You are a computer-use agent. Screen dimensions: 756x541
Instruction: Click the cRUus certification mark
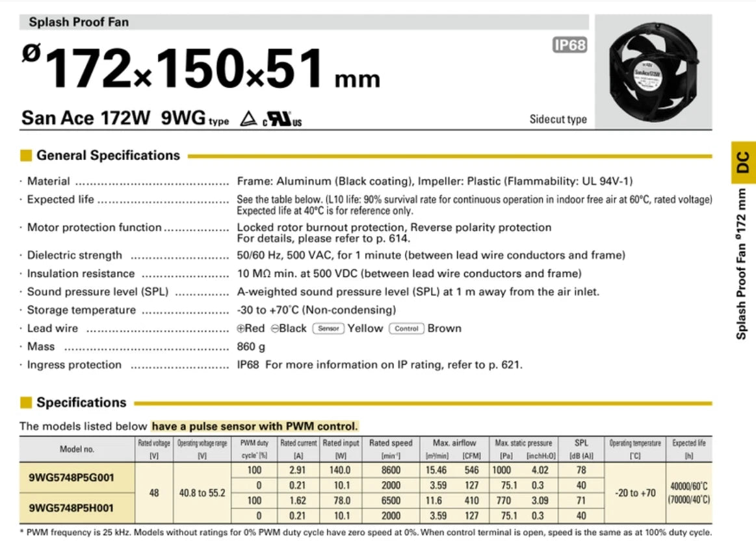tap(282, 120)
